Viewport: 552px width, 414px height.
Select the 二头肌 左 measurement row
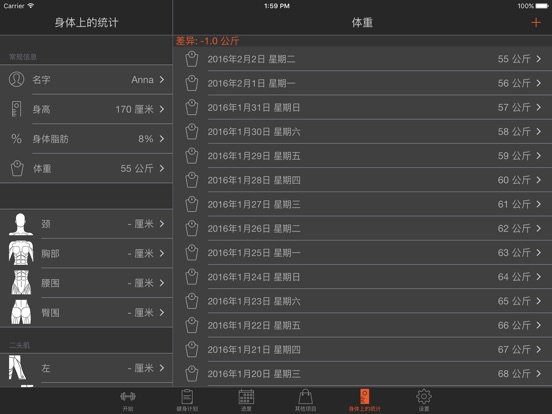[86, 368]
